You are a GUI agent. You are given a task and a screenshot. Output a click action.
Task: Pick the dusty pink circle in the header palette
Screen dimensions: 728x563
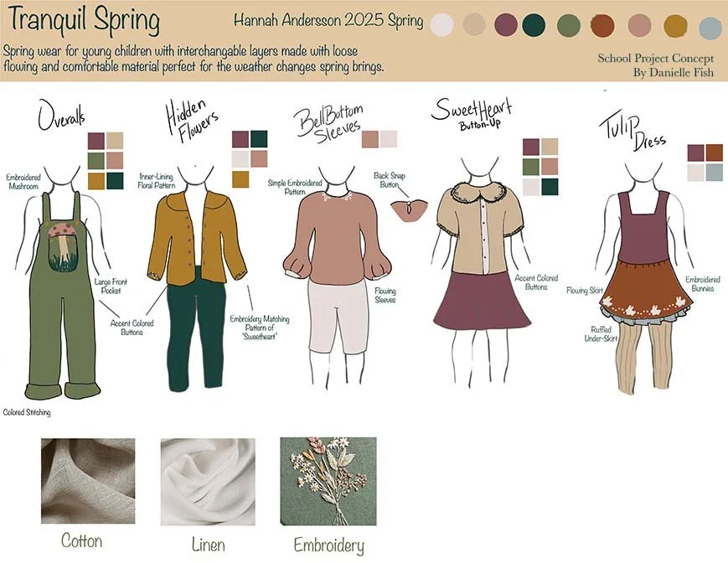click(x=639, y=25)
